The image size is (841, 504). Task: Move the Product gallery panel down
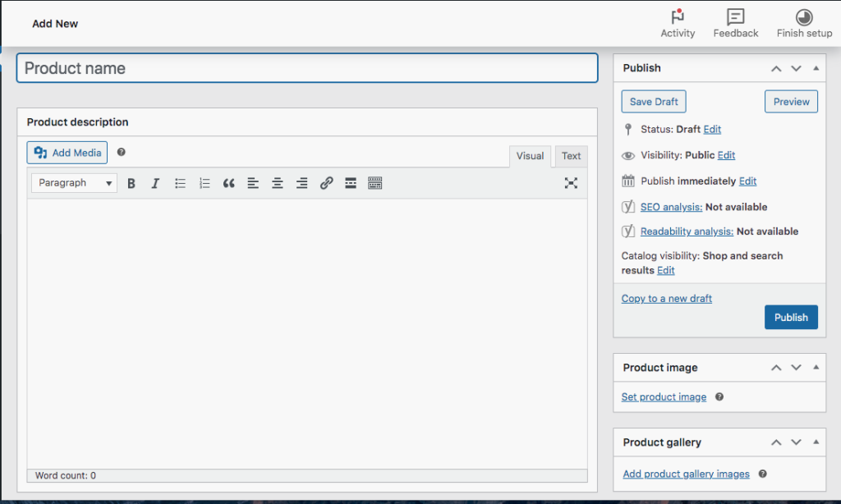point(796,442)
